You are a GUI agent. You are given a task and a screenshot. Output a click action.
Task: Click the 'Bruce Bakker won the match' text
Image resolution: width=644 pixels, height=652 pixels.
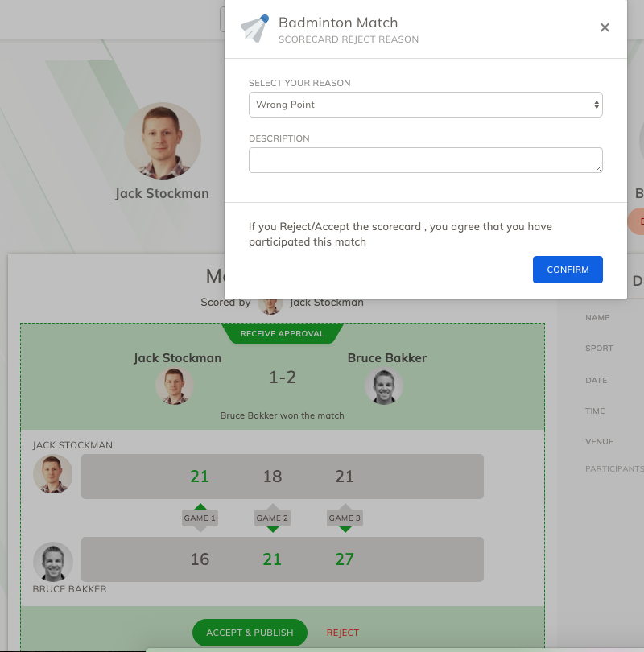(283, 415)
